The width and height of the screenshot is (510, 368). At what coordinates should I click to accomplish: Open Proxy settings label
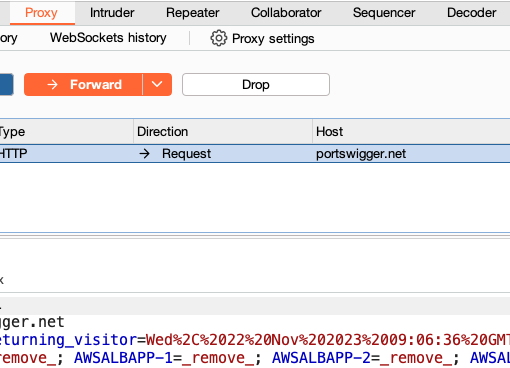coord(273,39)
